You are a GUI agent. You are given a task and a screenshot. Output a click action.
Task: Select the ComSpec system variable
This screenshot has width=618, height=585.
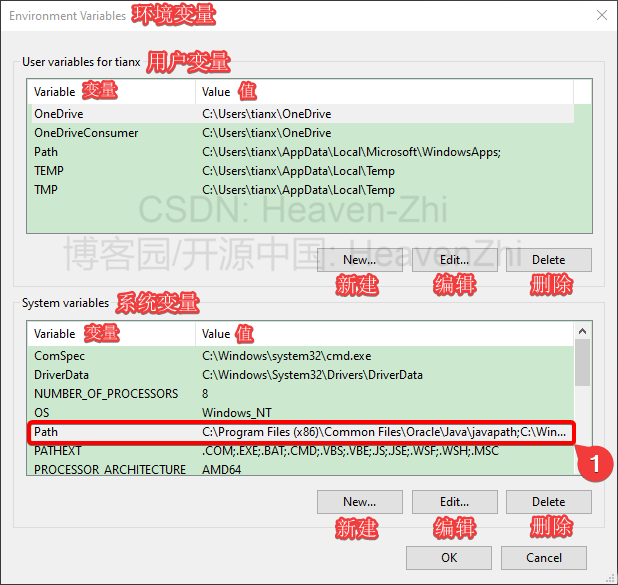click(x=301, y=356)
